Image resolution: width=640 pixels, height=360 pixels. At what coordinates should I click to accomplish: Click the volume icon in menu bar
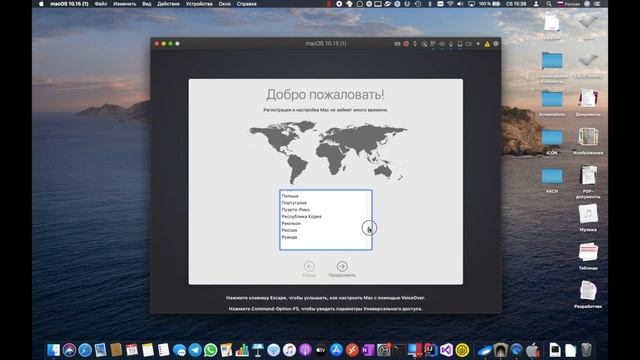pos(460,4)
